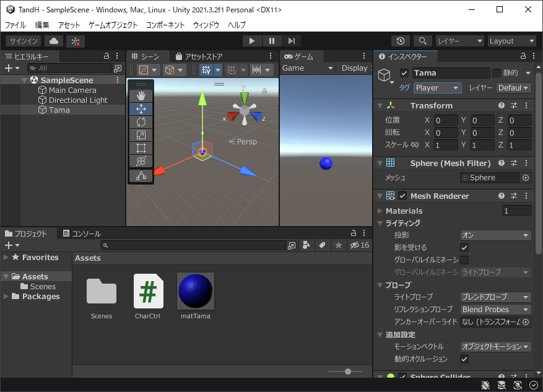Click the Play button

click(x=252, y=41)
